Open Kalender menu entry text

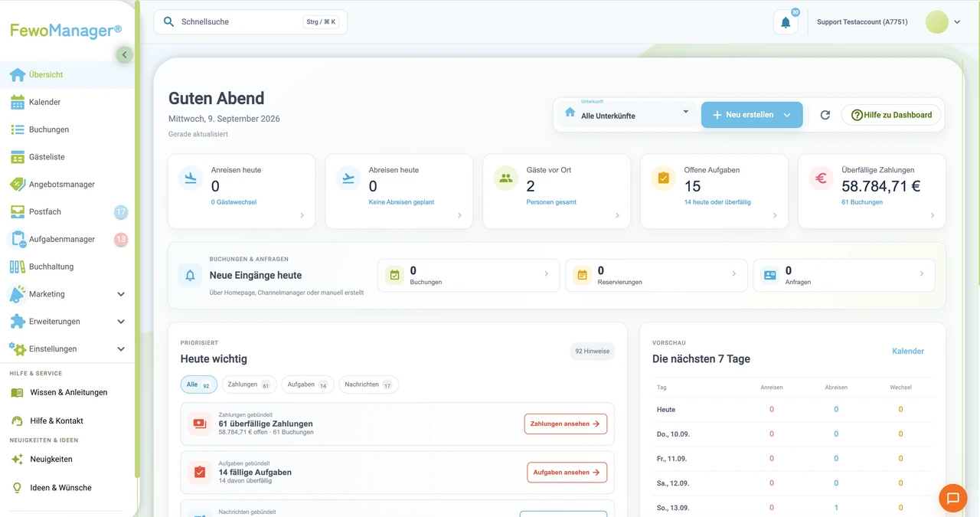45,102
